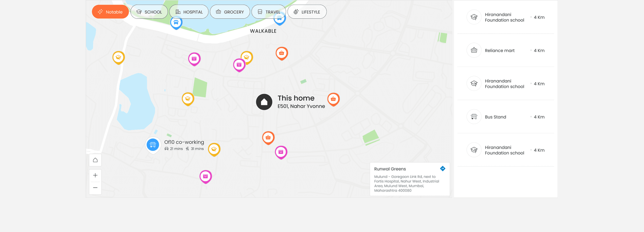Toggle the HOSPITAL filter chip
644x232 pixels.
click(x=189, y=12)
